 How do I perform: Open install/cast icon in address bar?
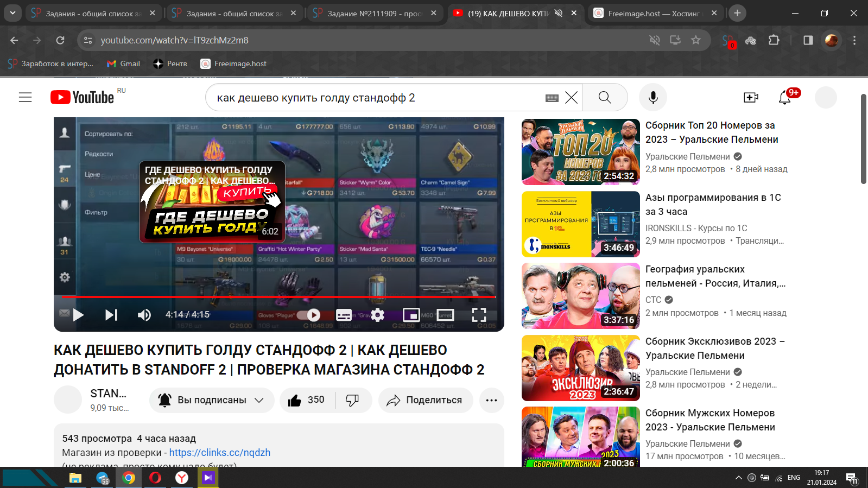[675, 40]
